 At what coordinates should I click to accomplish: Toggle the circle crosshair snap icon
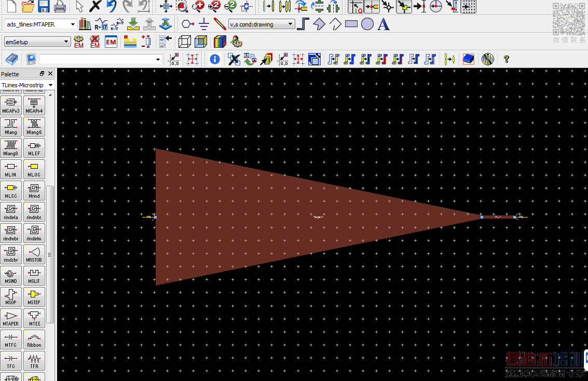(436, 6)
